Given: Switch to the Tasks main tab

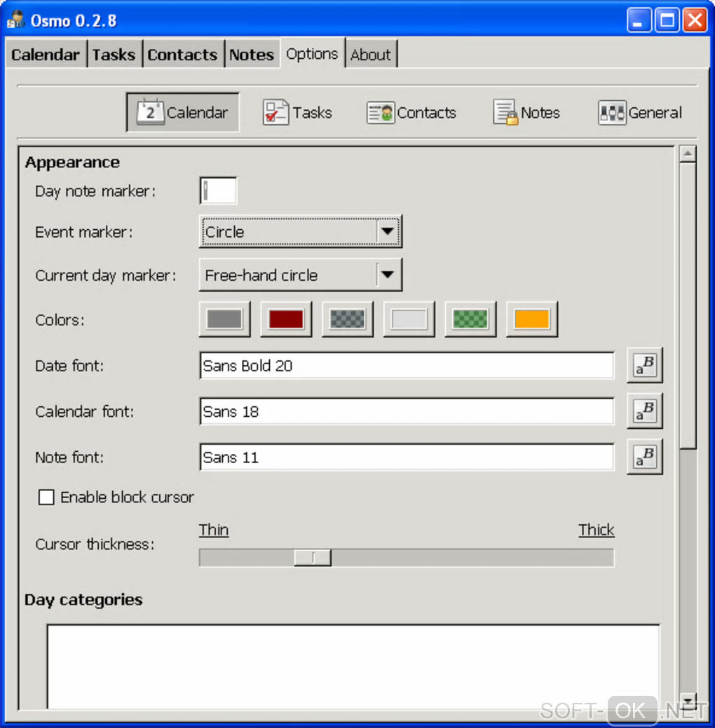Looking at the screenshot, I should point(114,55).
